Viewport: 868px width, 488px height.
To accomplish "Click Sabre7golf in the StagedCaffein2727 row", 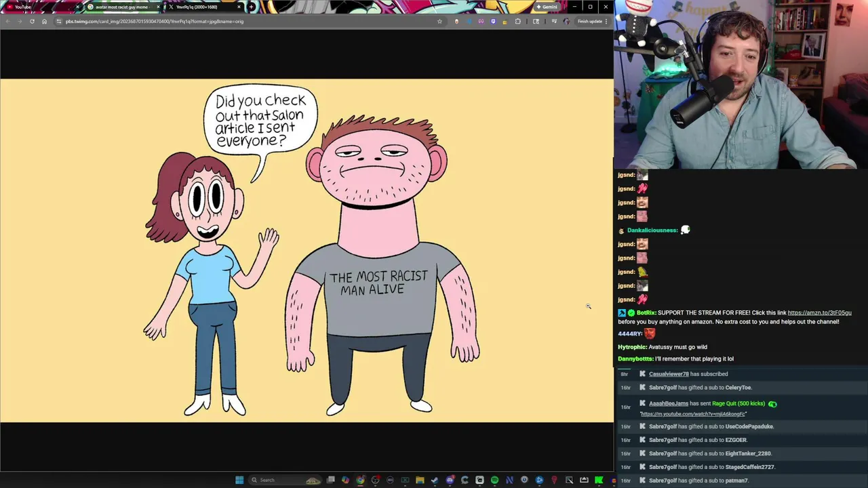I will (663, 467).
